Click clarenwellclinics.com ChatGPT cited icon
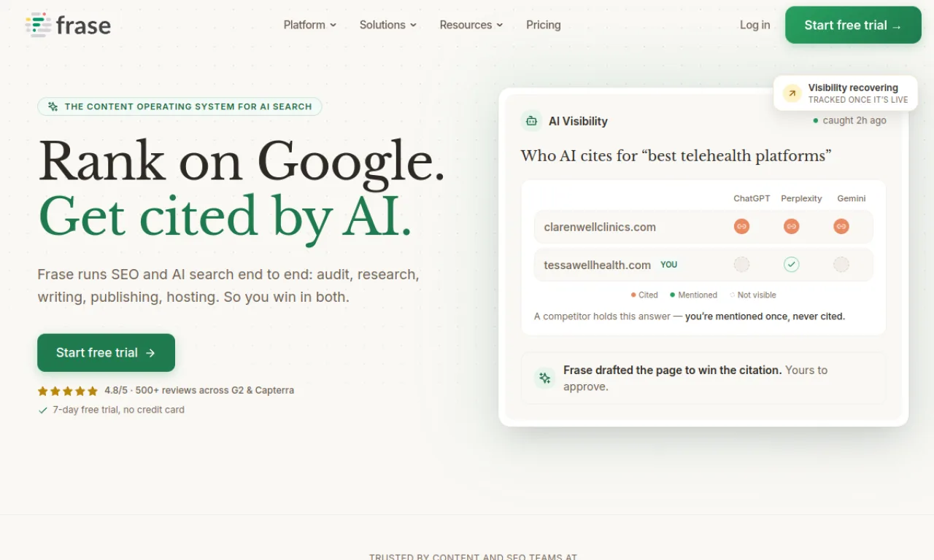 (741, 227)
